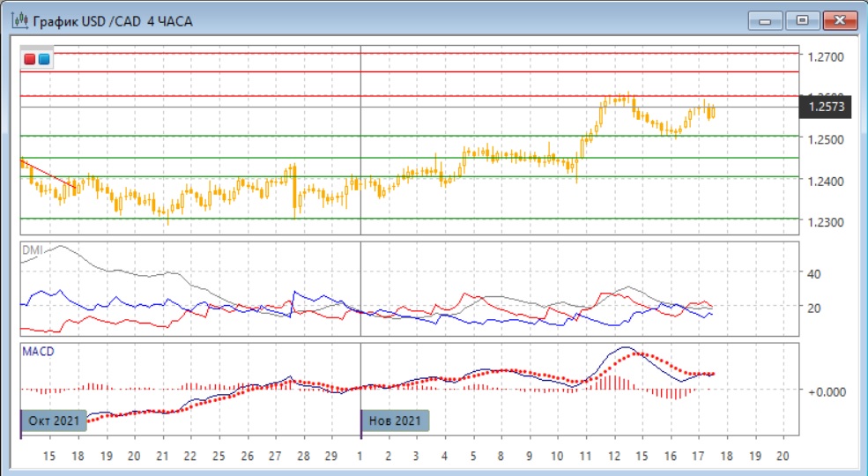Select the Окт 2021 month marker
The height and width of the screenshot is (476, 868).
pos(54,420)
